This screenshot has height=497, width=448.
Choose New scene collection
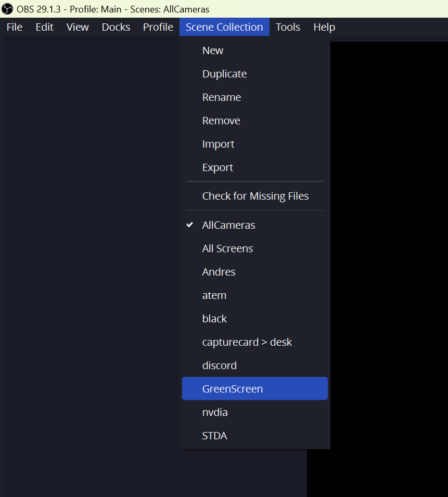point(255,50)
